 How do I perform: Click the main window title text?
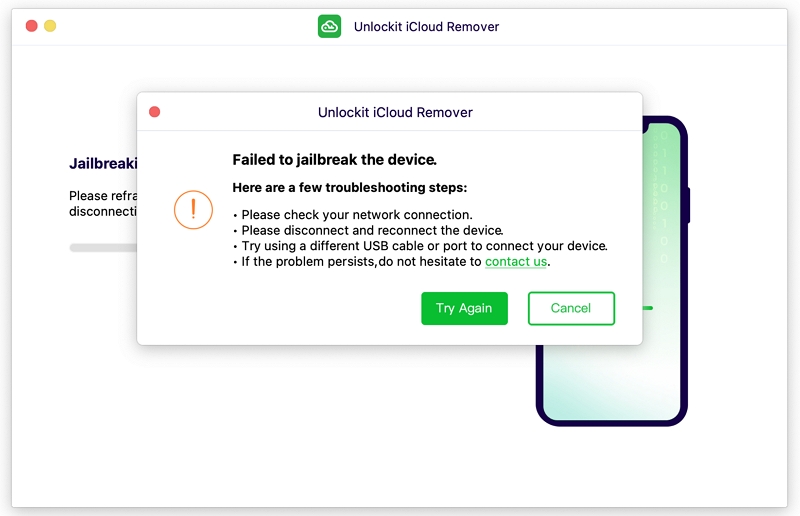pos(427,27)
